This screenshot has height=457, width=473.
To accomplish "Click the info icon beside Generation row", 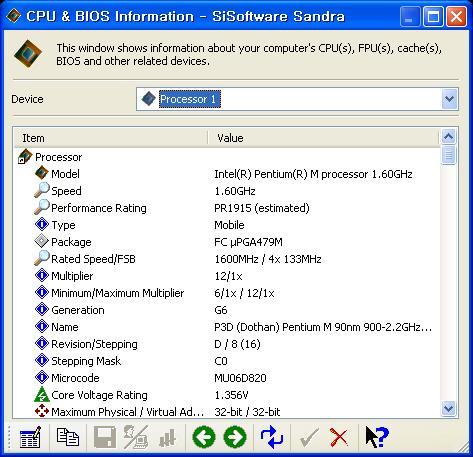I will click(42, 309).
